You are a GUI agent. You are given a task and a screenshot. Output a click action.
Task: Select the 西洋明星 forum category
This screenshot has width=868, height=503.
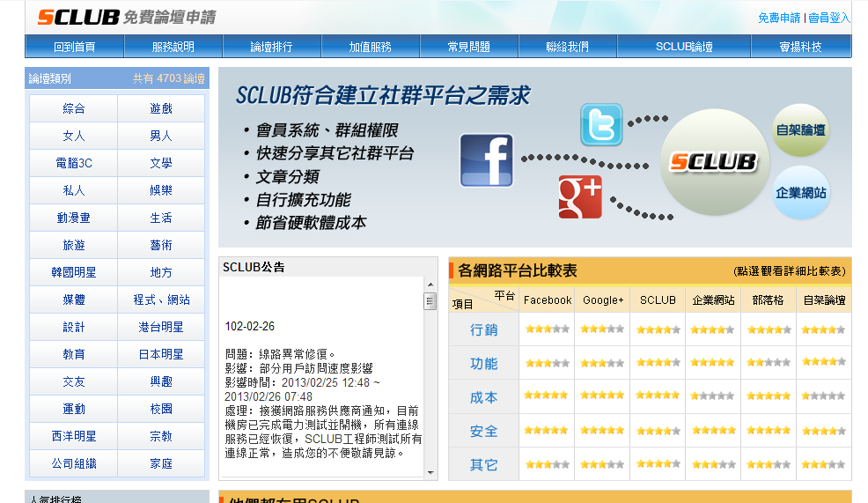[x=74, y=436]
